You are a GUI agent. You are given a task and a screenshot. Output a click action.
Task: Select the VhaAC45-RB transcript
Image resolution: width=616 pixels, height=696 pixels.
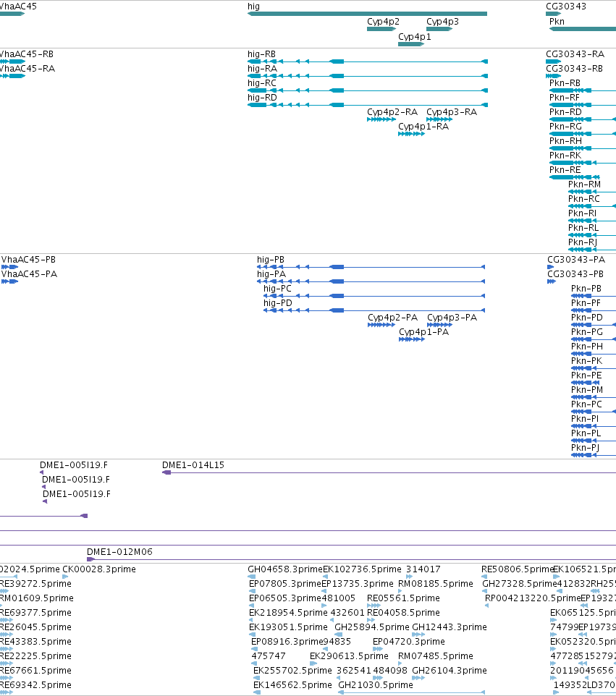12,61
